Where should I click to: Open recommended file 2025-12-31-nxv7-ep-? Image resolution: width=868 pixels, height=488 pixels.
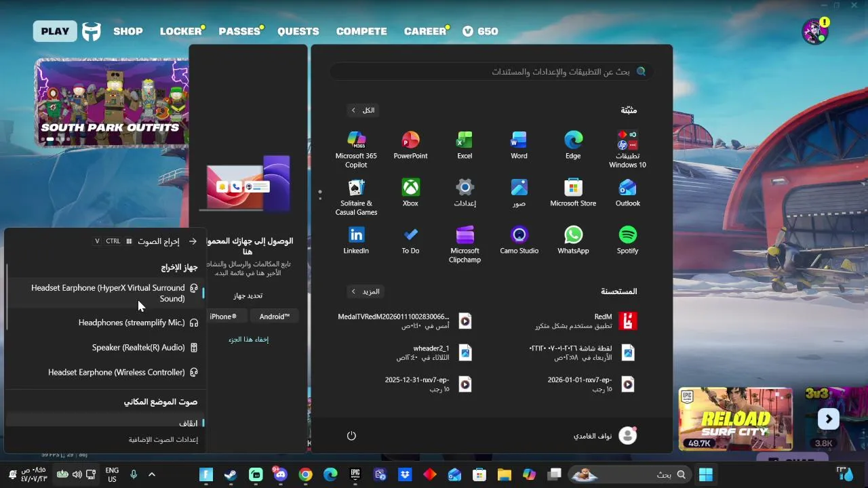pyautogui.click(x=428, y=384)
